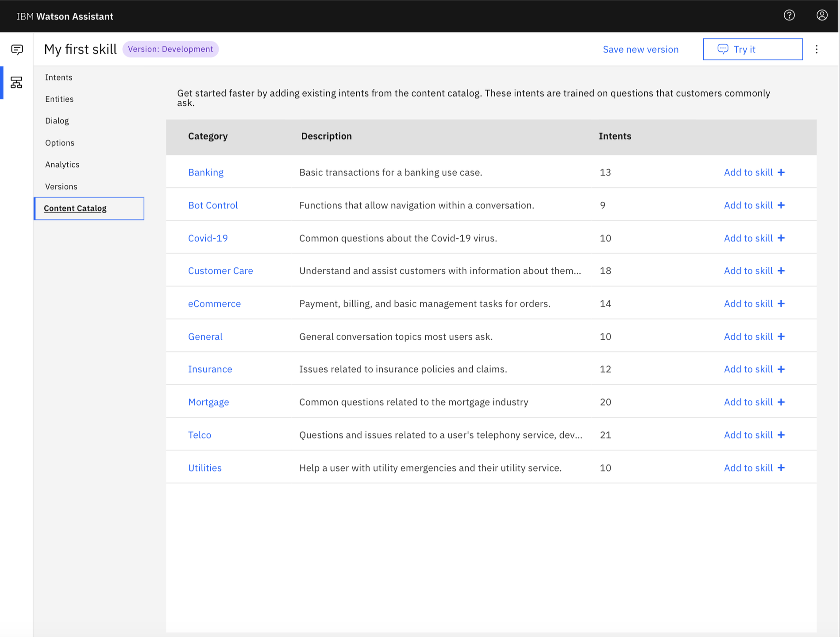Click Add to skill text for Bot Control
840x637 pixels.
pos(748,205)
